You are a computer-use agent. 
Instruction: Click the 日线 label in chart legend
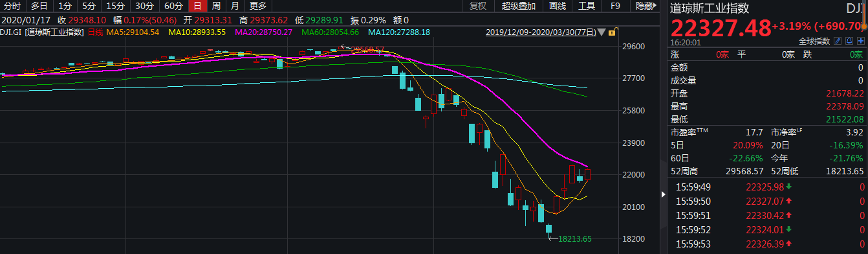95,32
